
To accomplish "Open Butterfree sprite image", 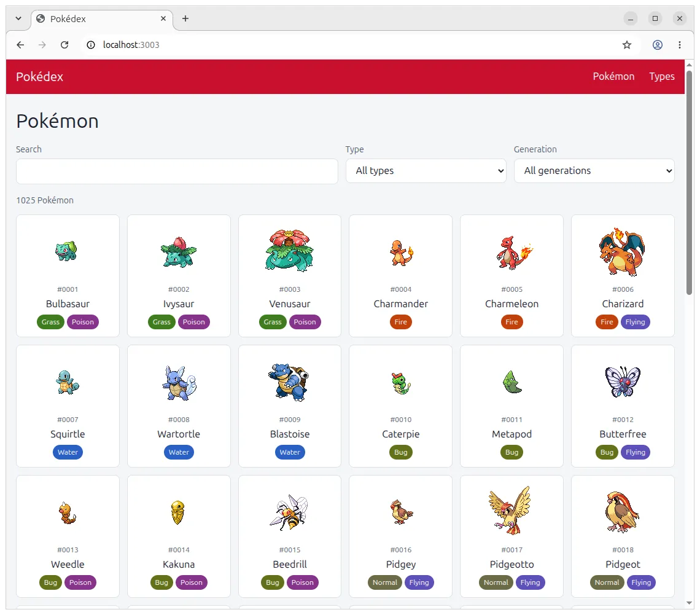I will click(623, 382).
